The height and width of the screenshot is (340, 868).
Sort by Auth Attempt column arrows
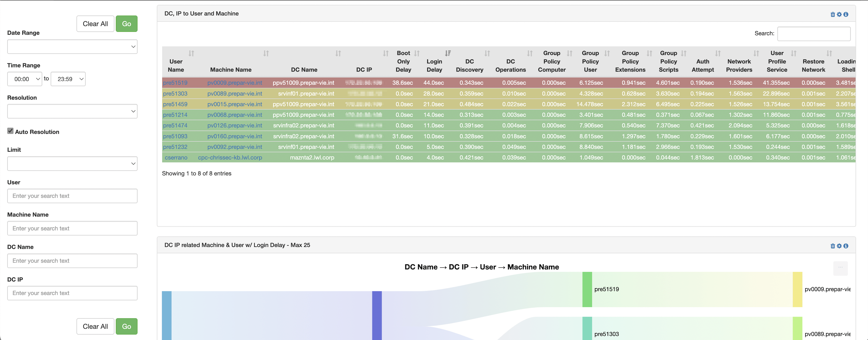click(718, 53)
